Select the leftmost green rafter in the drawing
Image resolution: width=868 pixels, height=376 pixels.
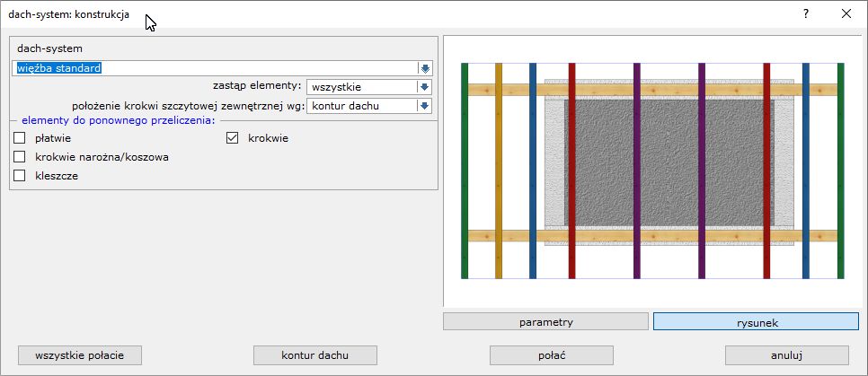click(x=465, y=171)
